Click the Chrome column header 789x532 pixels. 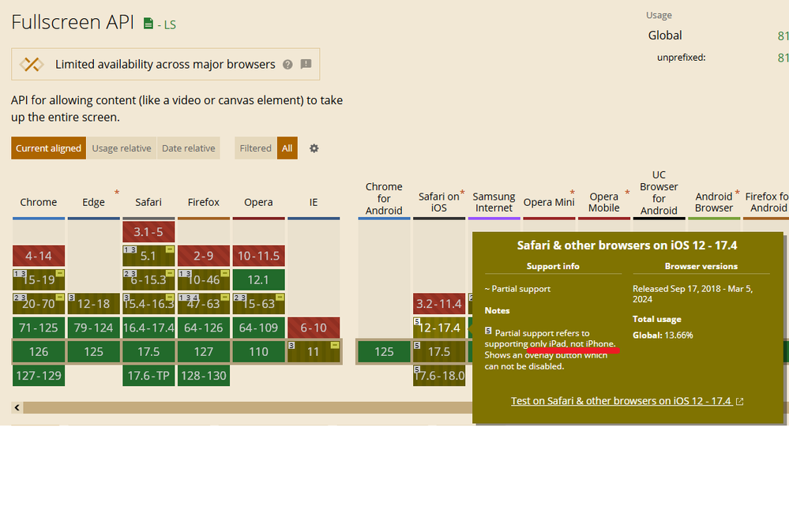point(38,202)
